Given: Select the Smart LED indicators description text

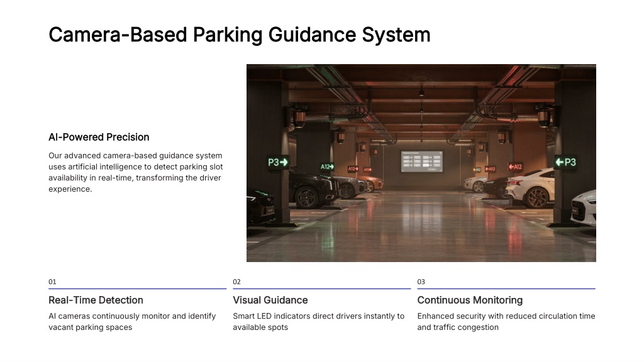Looking at the screenshot, I should tap(318, 322).
